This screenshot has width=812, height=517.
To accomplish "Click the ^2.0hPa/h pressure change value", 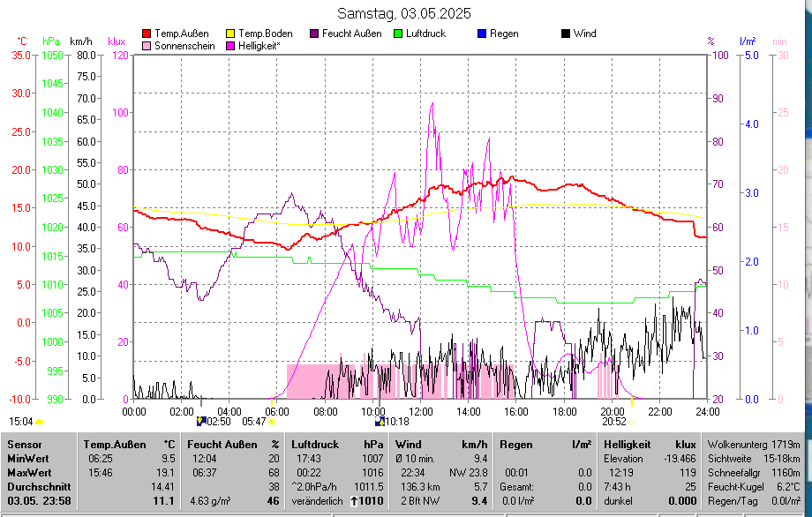I will 314,487.
